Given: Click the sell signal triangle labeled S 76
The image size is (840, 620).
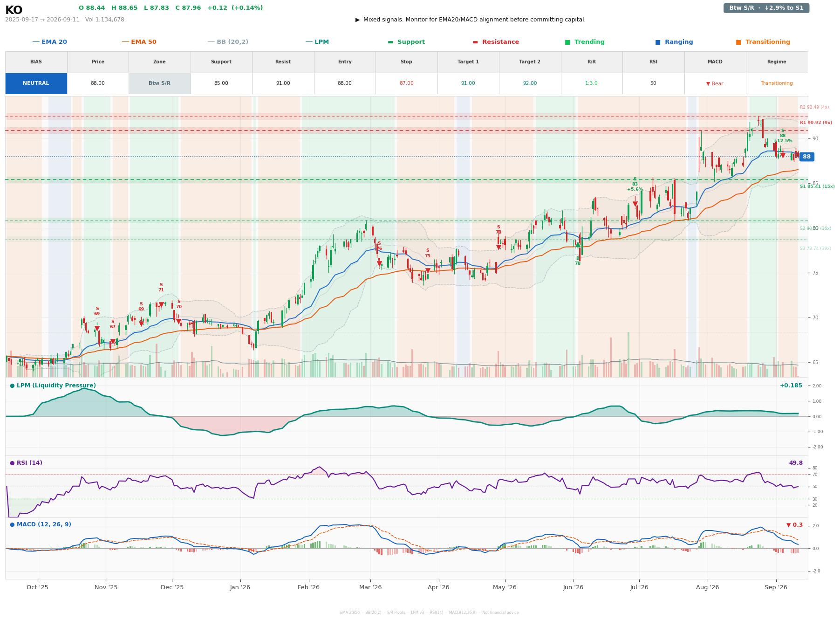Looking at the screenshot, I should coord(379,263).
